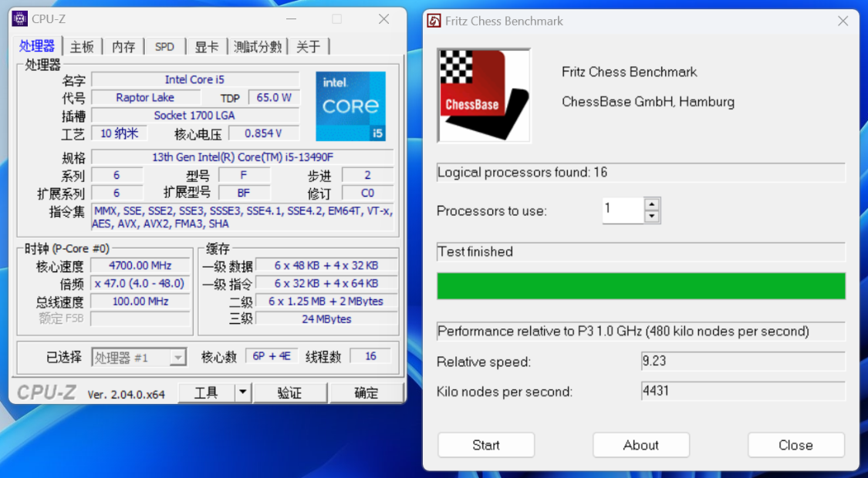Click the 'x 47.0 (4.0 - 48.0)' multiplier value

140,283
